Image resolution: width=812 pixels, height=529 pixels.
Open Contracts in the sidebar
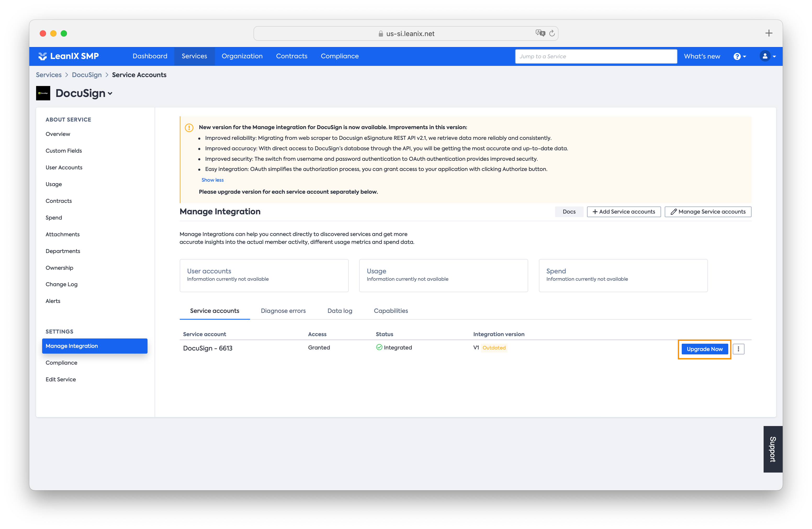coord(59,201)
